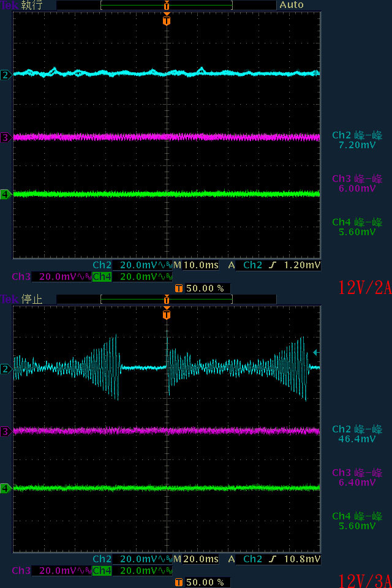Click the record-view T marker beside Auto
This screenshot has width=392, height=588.
click(167, 5)
